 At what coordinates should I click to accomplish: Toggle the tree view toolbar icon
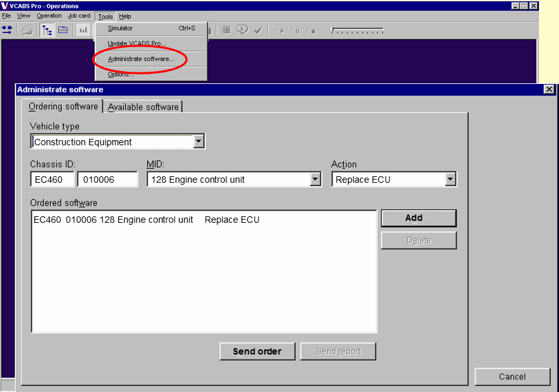[46, 30]
